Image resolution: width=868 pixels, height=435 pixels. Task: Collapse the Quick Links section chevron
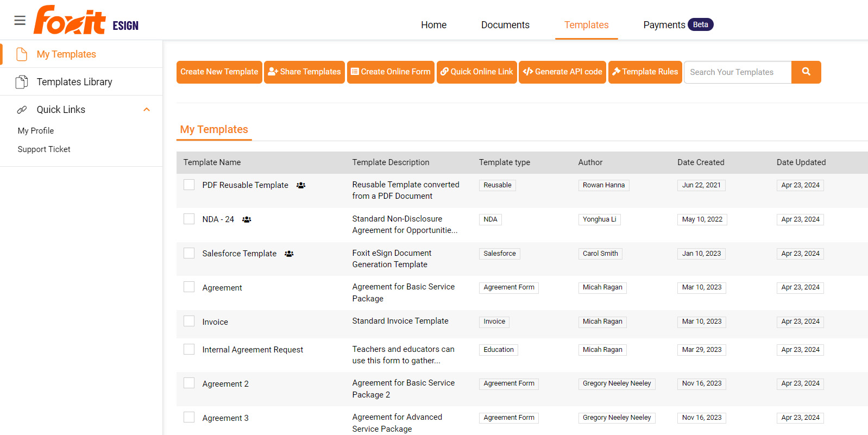[x=147, y=110]
